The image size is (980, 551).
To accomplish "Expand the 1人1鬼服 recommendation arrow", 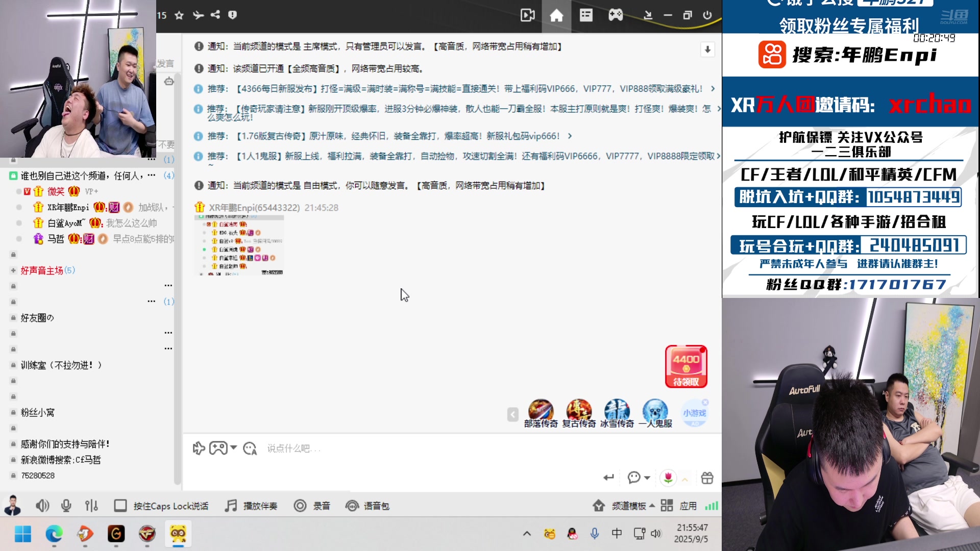I will coord(718,156).
